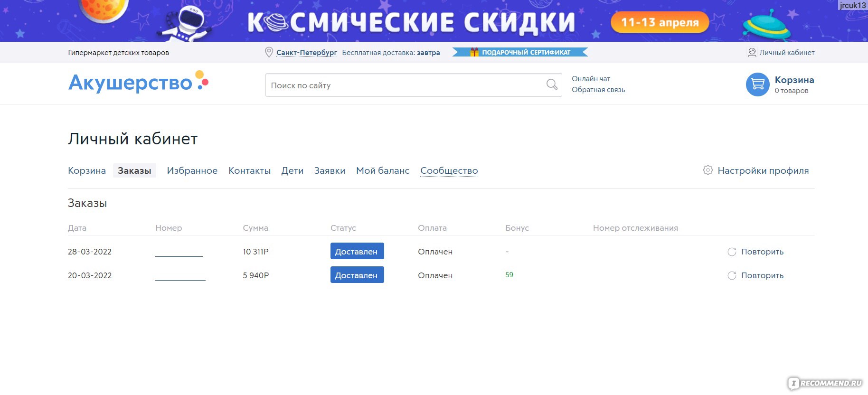This screenshot has height=395, width=868.
Task: Switch to the Избранное tab
Action: 192,170
